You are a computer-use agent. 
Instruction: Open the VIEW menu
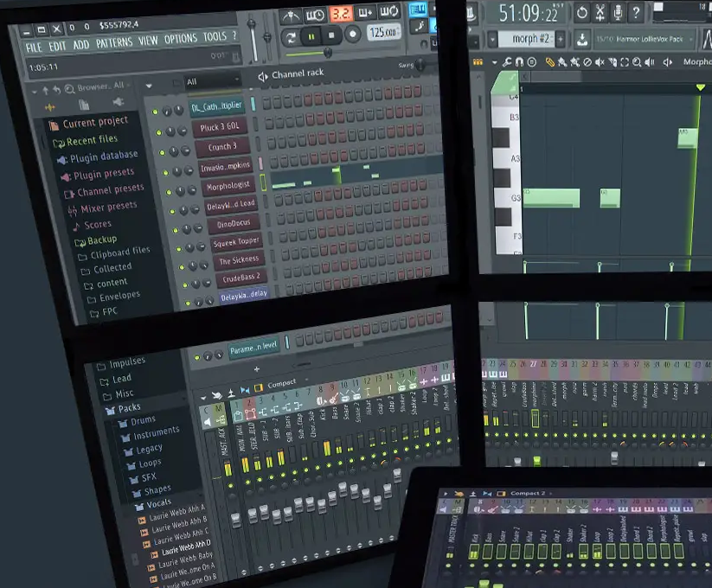click(148, 41)
